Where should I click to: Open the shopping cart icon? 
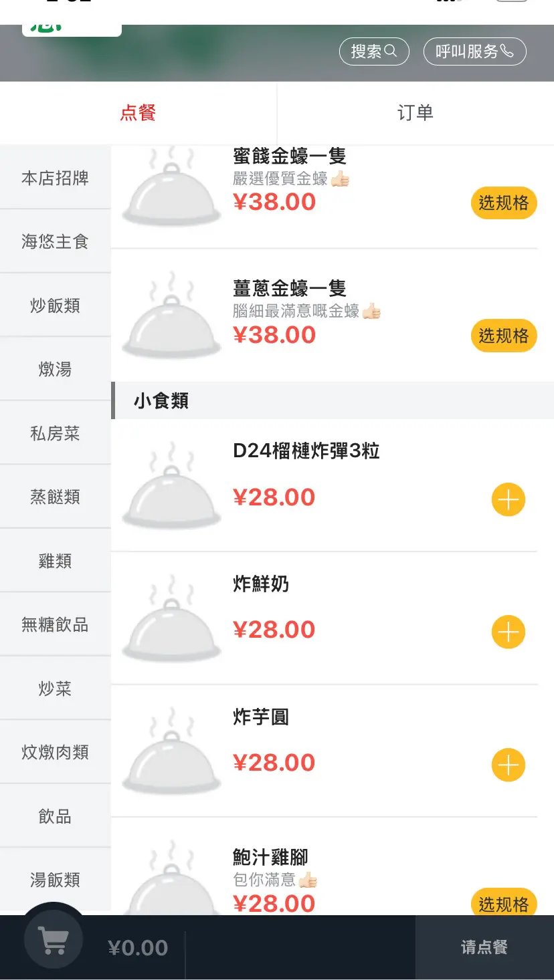point(54,941)
